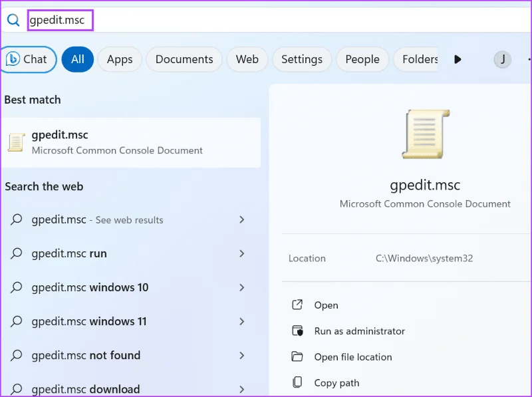Click the 'See web results' suggestion text

point(129,220)
